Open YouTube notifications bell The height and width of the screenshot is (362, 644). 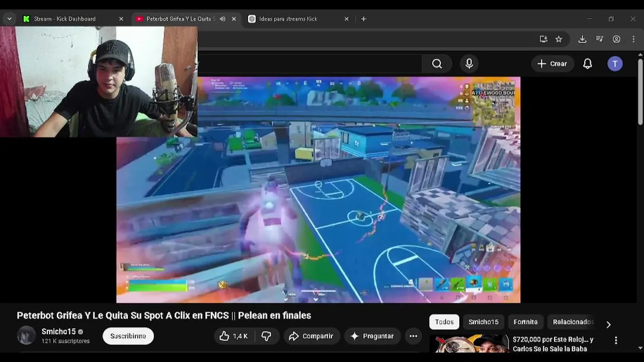(587, 63)
